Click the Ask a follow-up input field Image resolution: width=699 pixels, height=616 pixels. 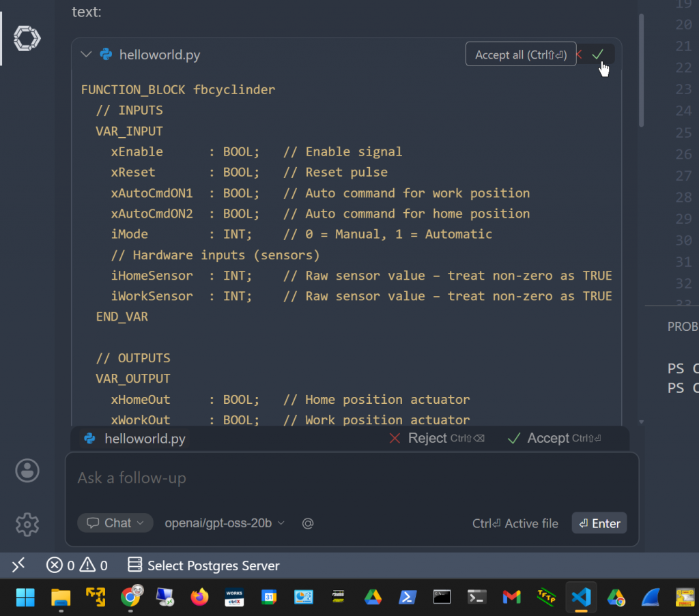point(341,478)
